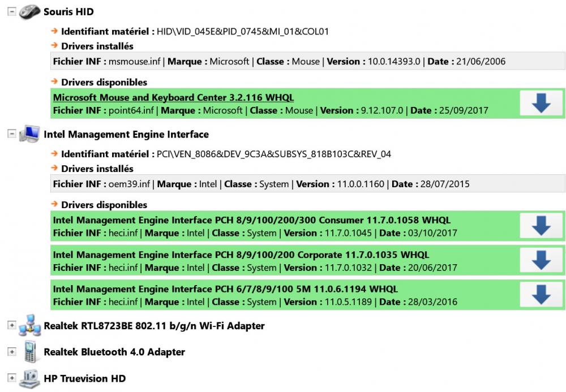
Task: Click Drivers installés under Souris HID
Action: click(97, 46)
